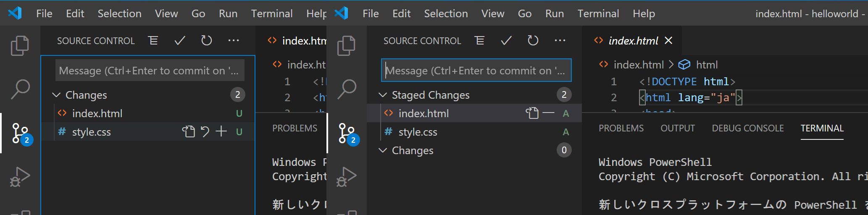The width and height of the screenshot is (868, 215).
Task: Commit using the checkmark in the left window
Action: (x=180, y=41)
